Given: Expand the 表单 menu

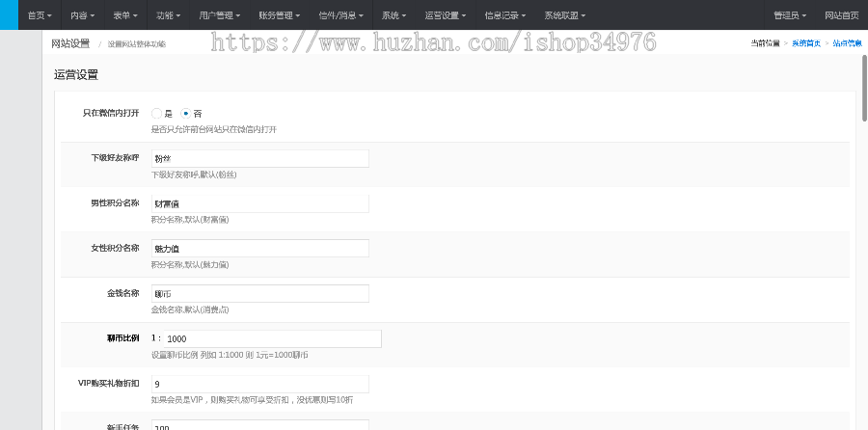Looking at the screenshot, I should pyautogui.click(x=125, y=15).
